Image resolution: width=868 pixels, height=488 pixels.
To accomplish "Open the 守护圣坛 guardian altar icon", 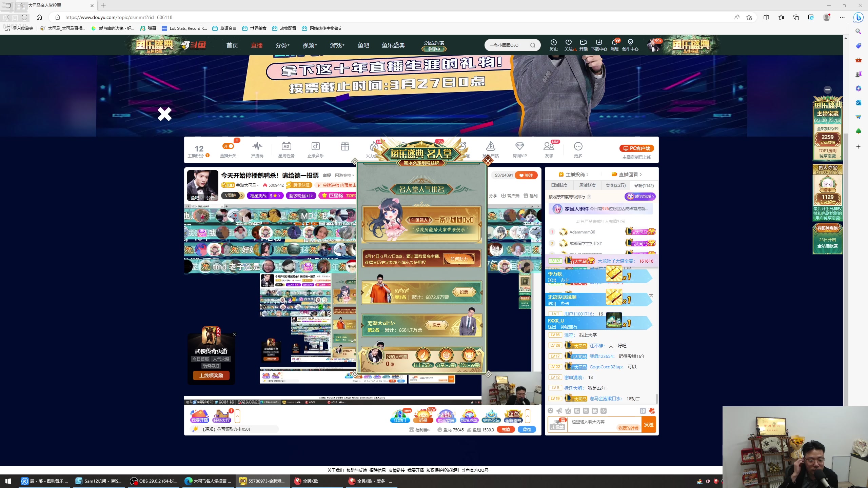I will 491,416.
